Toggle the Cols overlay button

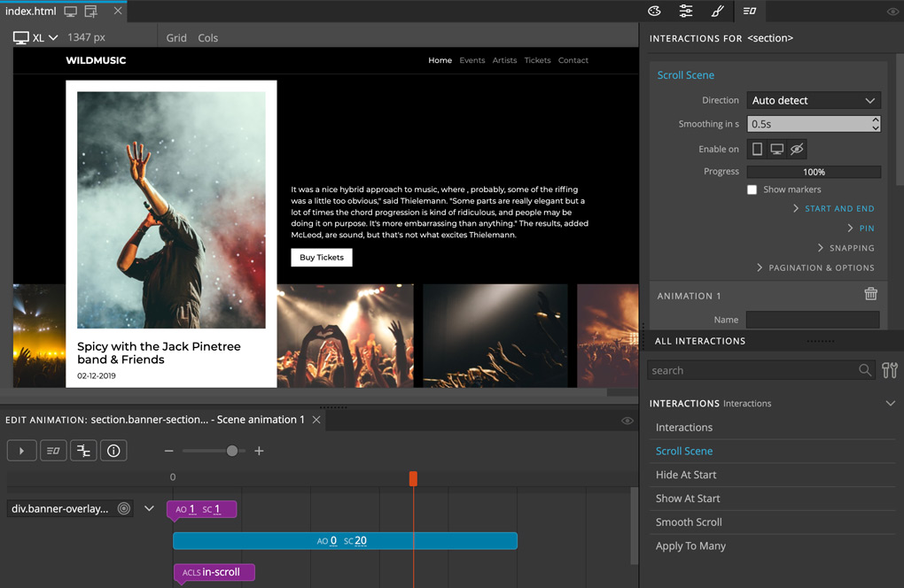(207, 37)
